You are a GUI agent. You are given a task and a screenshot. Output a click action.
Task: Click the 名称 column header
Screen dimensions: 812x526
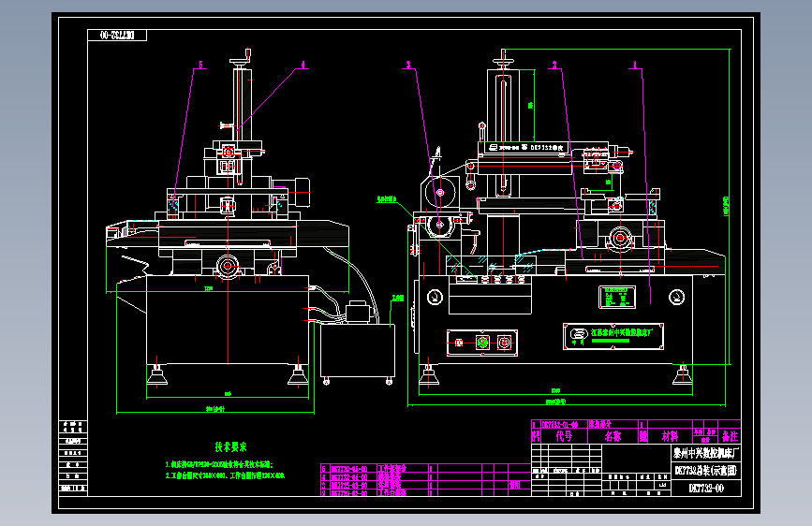(x=613, y=436)
